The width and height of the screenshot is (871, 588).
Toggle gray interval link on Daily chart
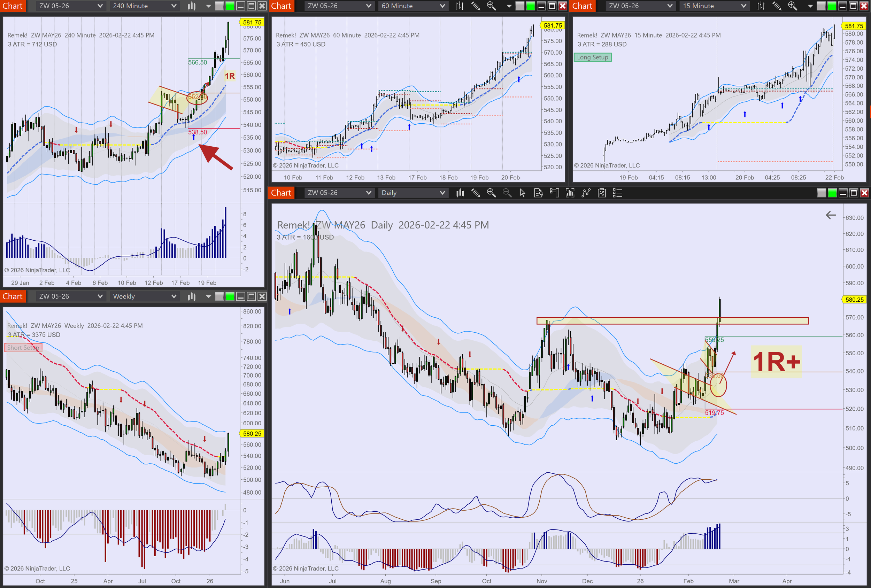click(x=821, y=193)
